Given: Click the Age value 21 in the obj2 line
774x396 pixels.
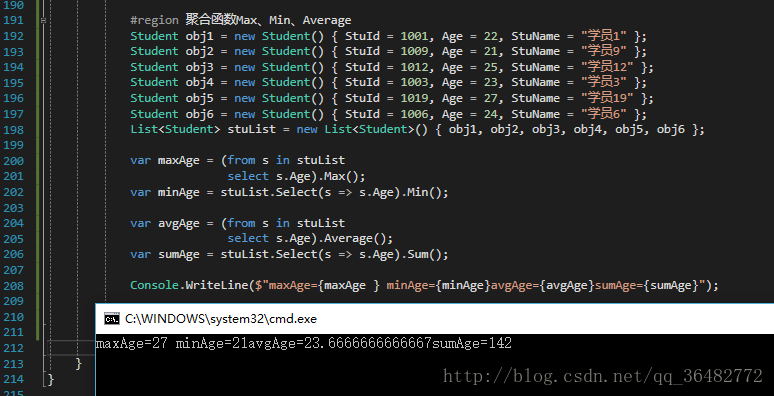Looking at the screenshot, I should pos(490,51).
